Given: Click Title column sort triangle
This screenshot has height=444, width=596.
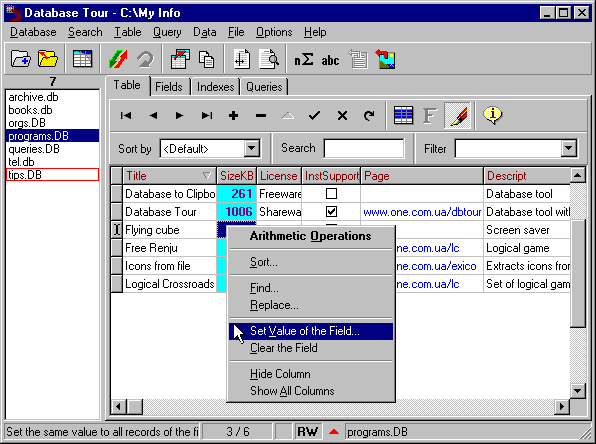Looking at the screenshot, I should [x=206, y=176].
